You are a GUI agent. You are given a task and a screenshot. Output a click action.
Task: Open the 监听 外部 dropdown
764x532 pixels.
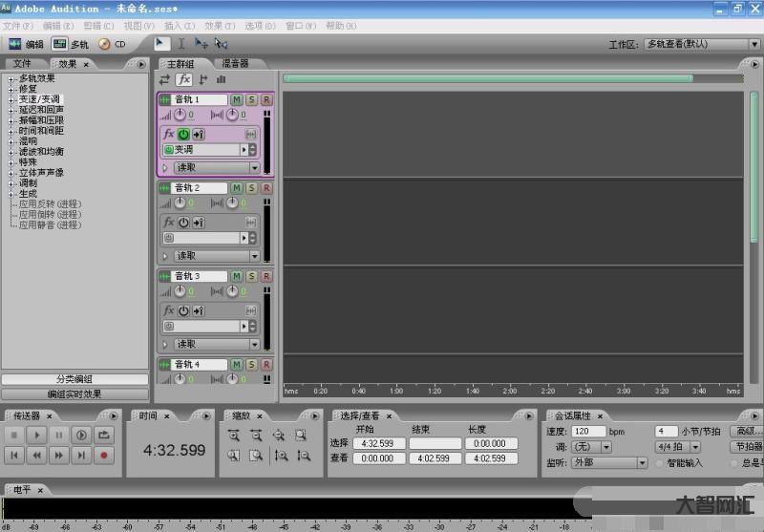[642, 463]
